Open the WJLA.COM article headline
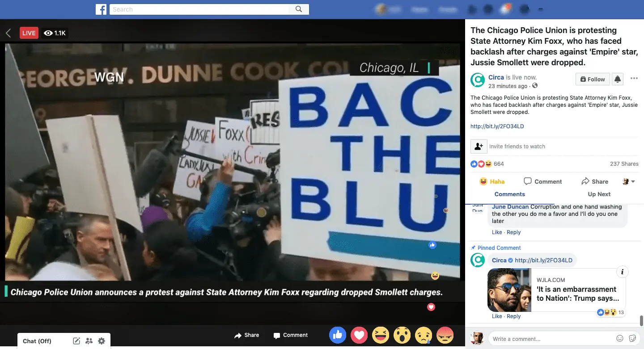This screenshot has width=644, height=349. 578,294
